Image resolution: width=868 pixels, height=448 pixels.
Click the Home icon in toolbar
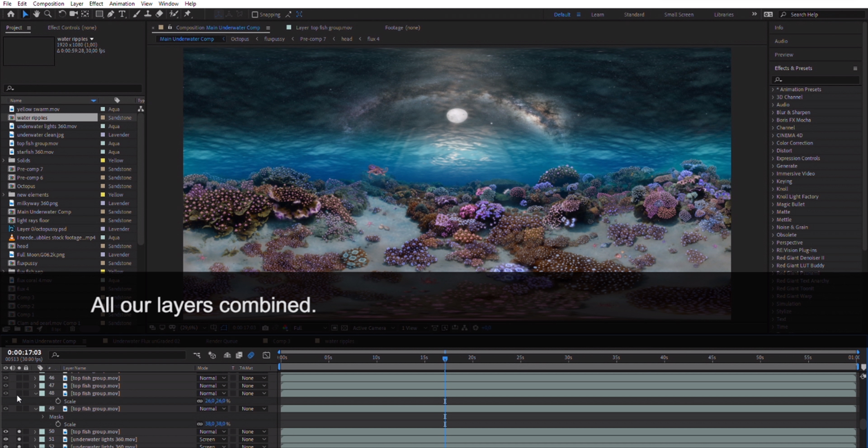click(11, 14)
